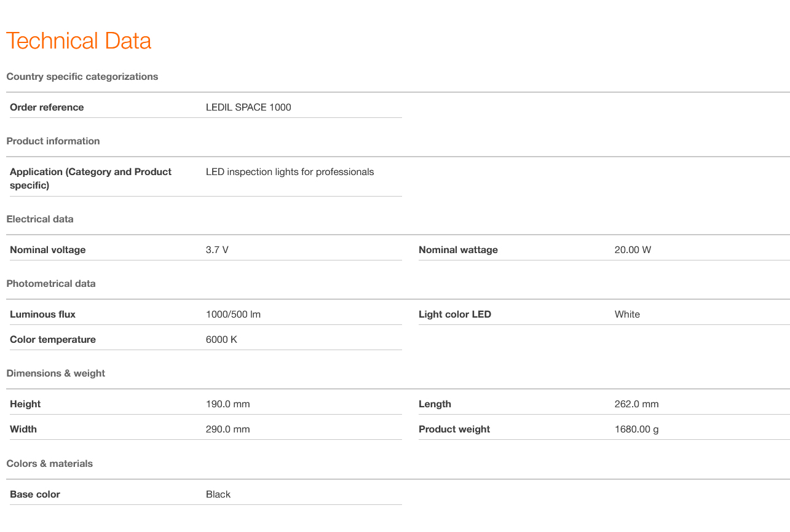Click the Order reference label
790x532 pixels.
47,108
